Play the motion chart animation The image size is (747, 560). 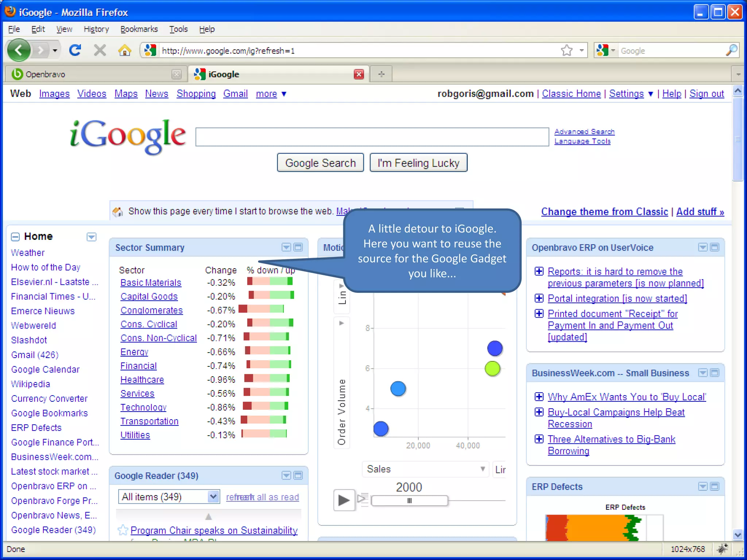(344, 500)
